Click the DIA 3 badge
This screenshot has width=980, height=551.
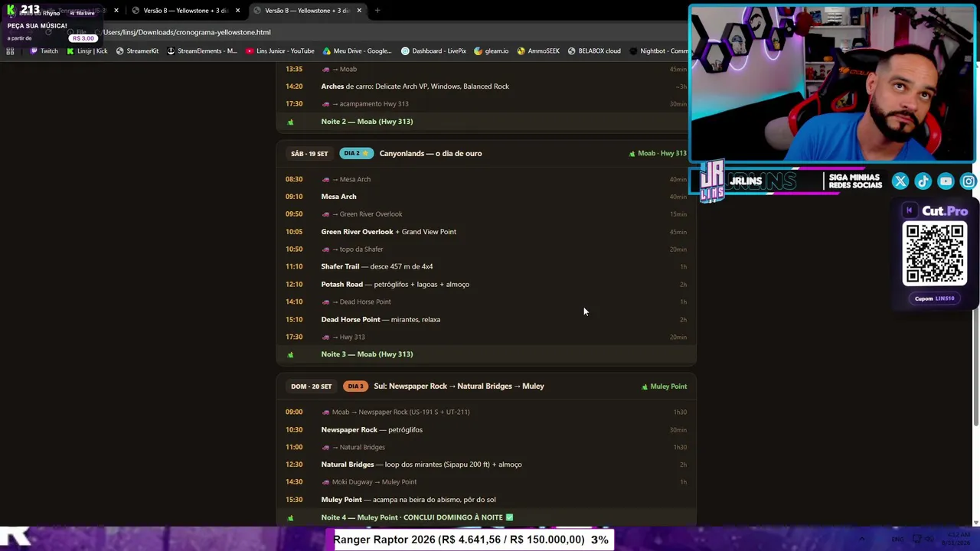coord(355,386)
